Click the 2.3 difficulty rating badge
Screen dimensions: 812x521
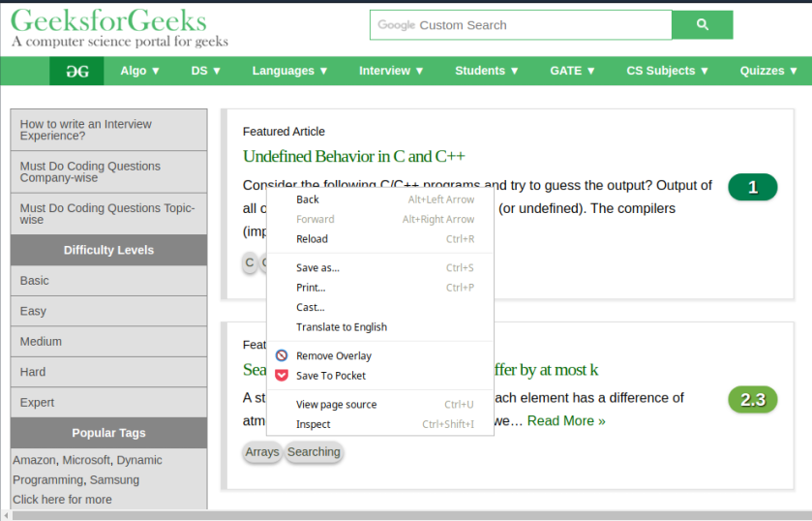752,400
